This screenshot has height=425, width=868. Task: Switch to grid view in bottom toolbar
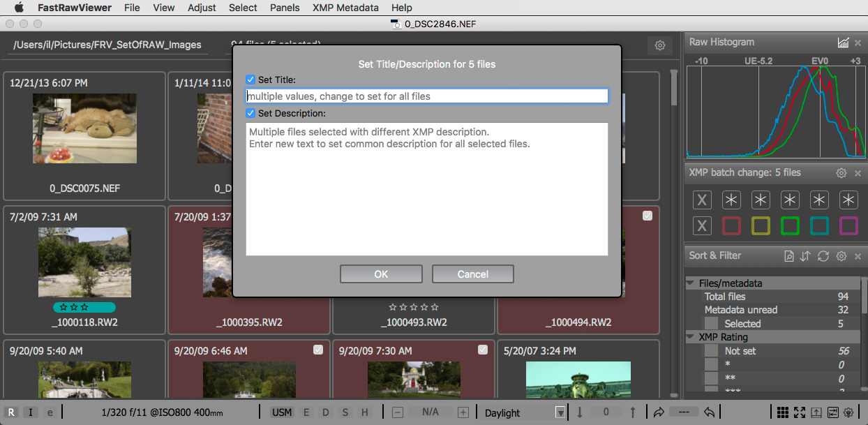coord(783,412)
